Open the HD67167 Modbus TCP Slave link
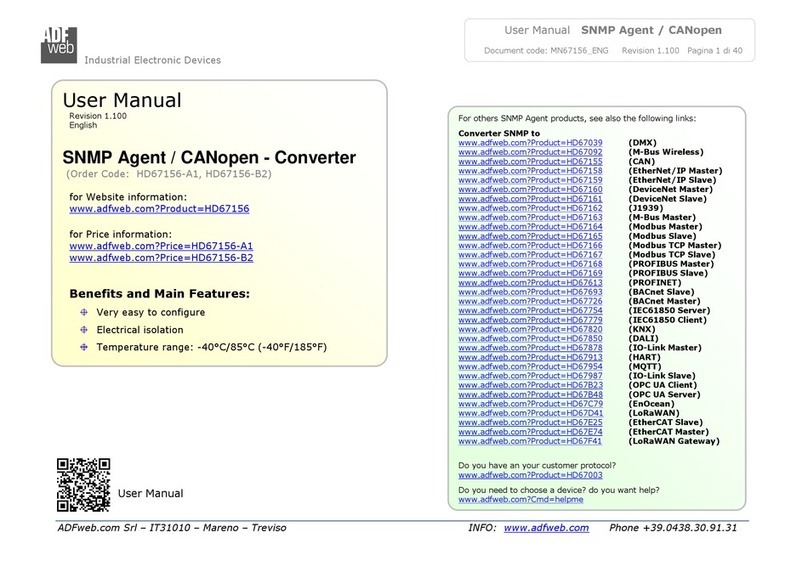Image resolution: width=808 pixels, height=561 pixels. (x=530, y=254)
